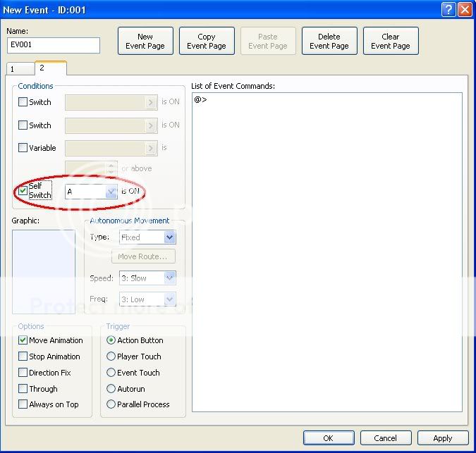
Task: Enable the Variable condition checkbox
Action: (23, 148)
